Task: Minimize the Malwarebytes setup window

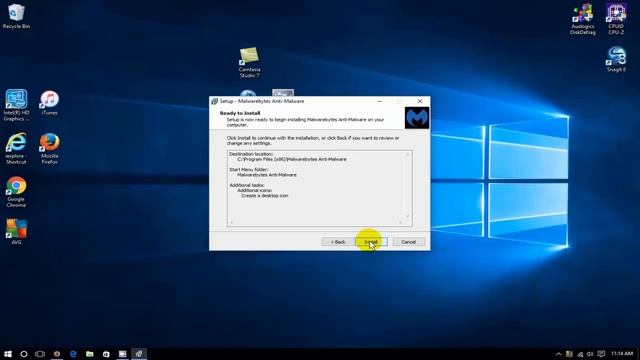Action: (380, 101)
